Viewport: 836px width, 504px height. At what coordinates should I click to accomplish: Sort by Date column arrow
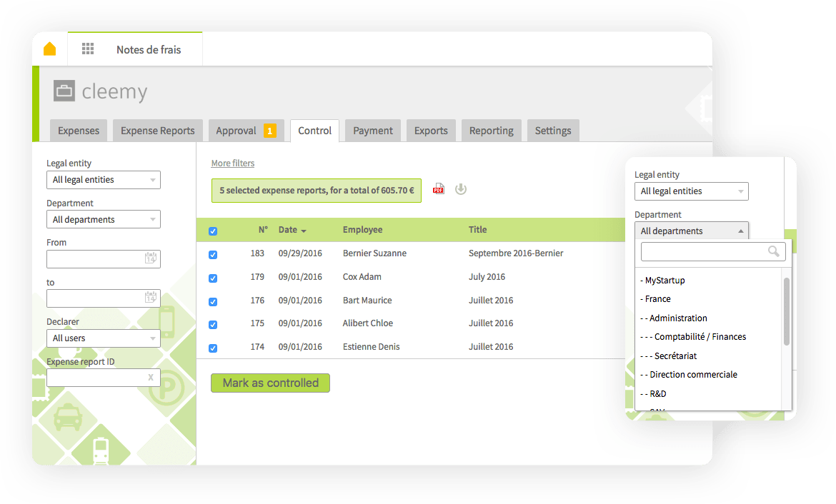304,231
